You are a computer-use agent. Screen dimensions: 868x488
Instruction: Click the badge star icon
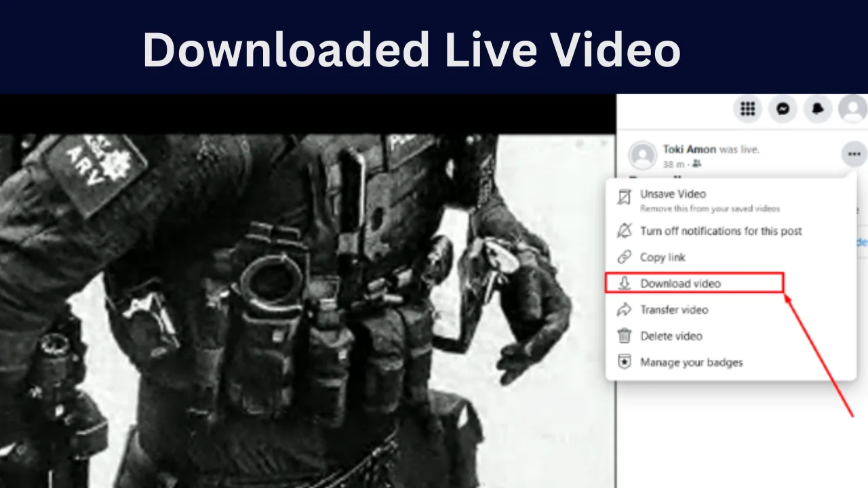click(x=624, y=363)
